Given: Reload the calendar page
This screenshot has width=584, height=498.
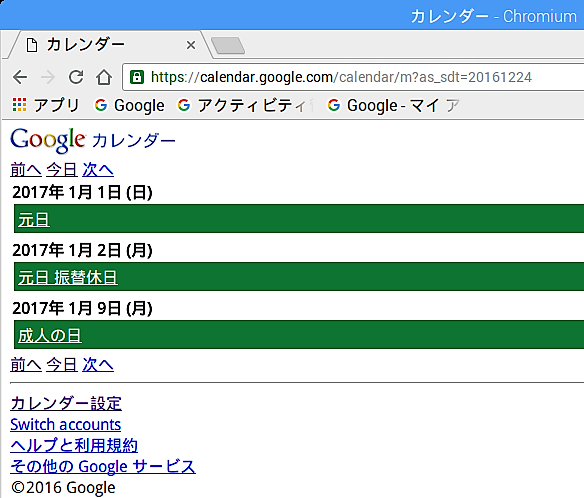Looking at the screenshot, I should click(76, 77).
